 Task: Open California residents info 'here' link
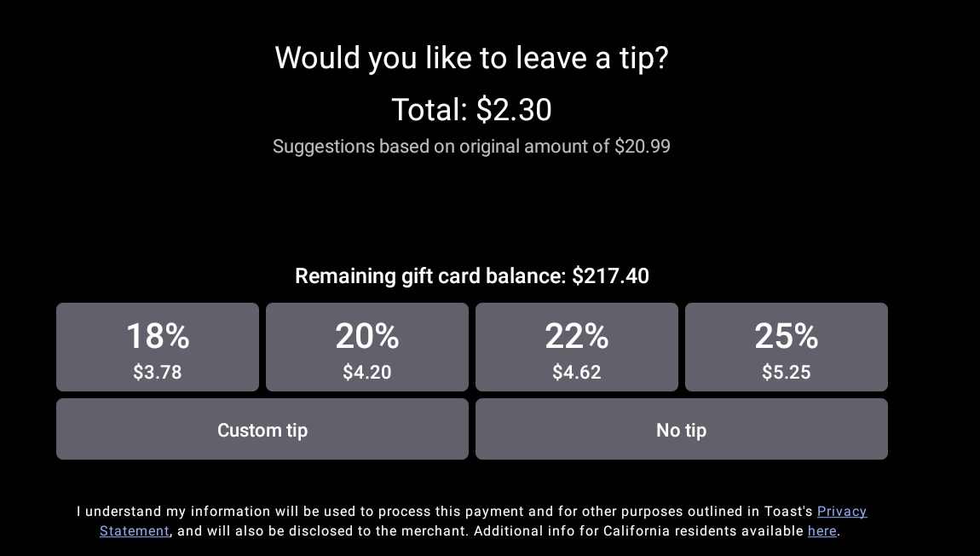point(821,531)
